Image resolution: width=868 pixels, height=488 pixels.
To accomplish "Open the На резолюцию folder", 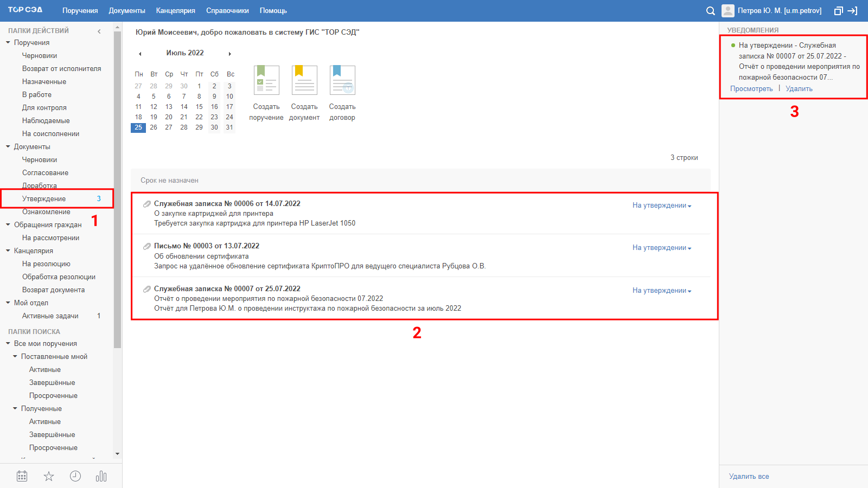I will (x=46, y=264).
